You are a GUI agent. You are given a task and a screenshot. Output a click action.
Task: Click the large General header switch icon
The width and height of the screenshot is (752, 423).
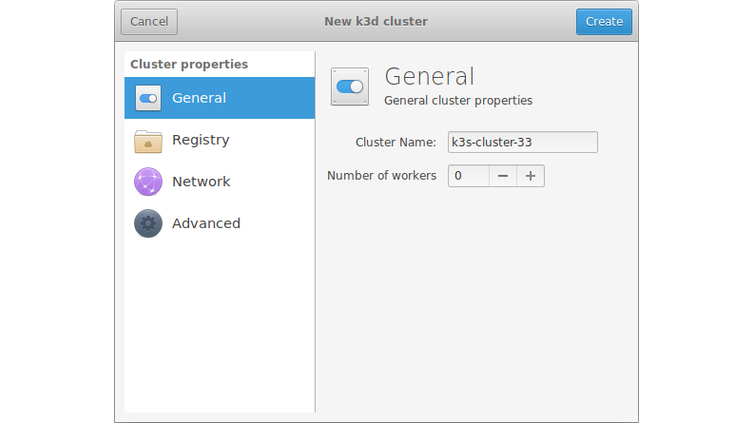coord(350,87)
